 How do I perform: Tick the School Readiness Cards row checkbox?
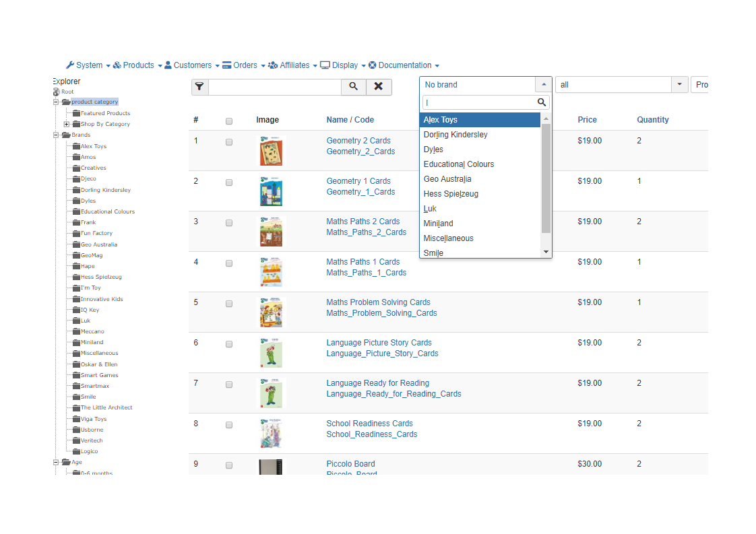229,425
